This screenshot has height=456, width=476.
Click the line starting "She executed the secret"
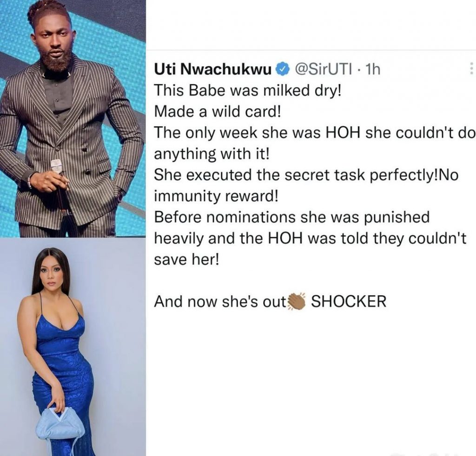point(306,175)
